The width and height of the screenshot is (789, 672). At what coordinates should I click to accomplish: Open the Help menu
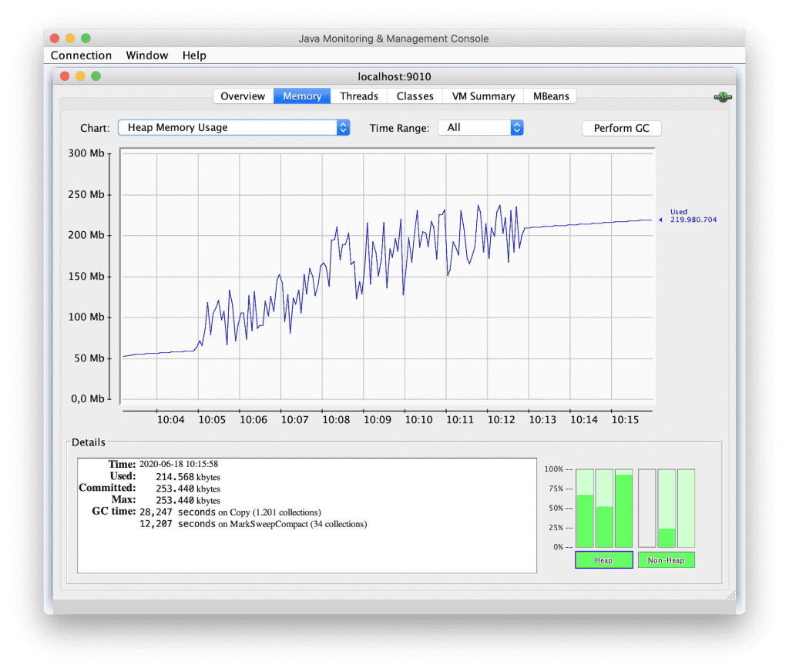point(194,55)
